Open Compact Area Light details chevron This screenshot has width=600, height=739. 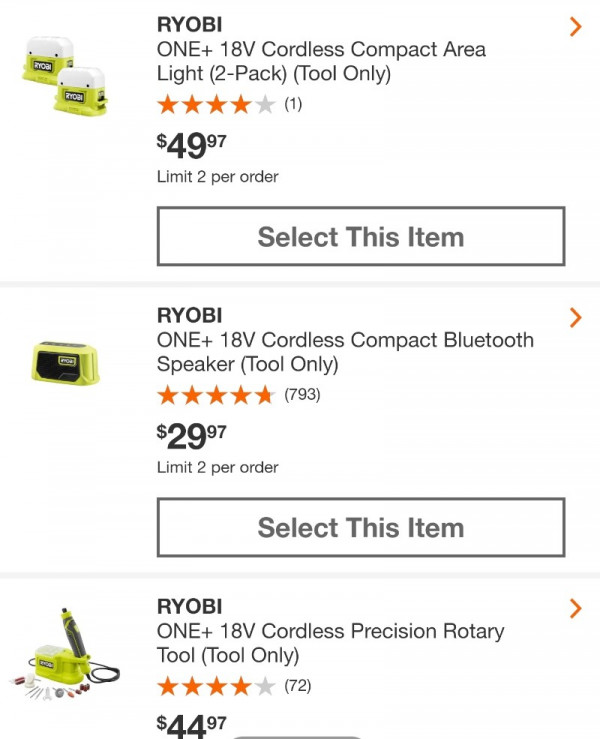coord(575,27)
